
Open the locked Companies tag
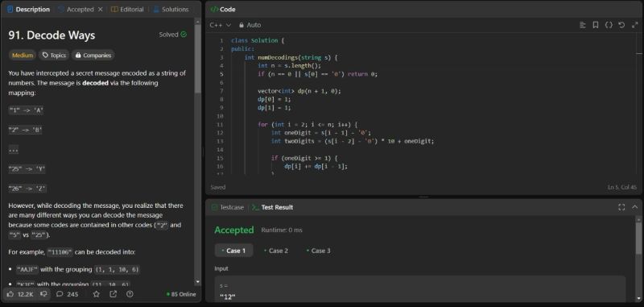point(93,55)
